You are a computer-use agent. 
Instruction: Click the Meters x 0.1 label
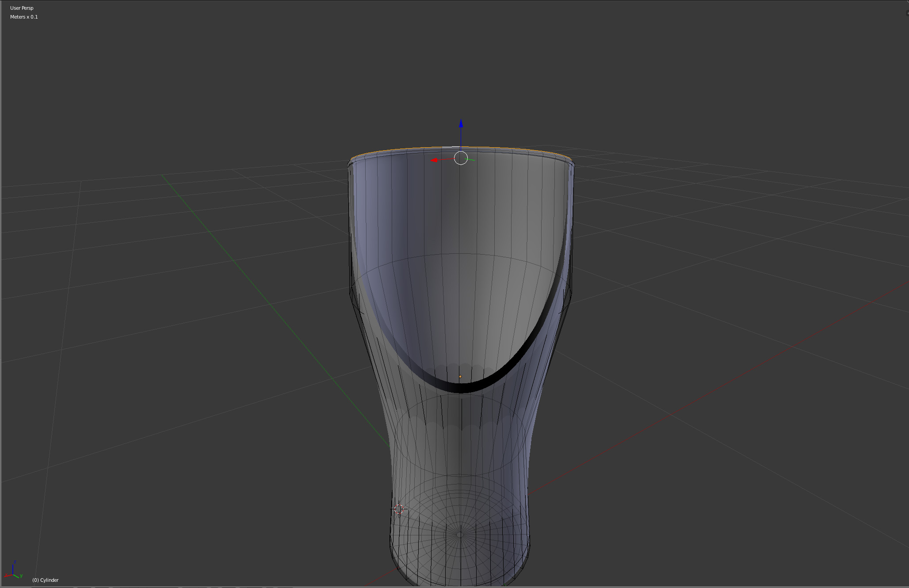(24, 17)
